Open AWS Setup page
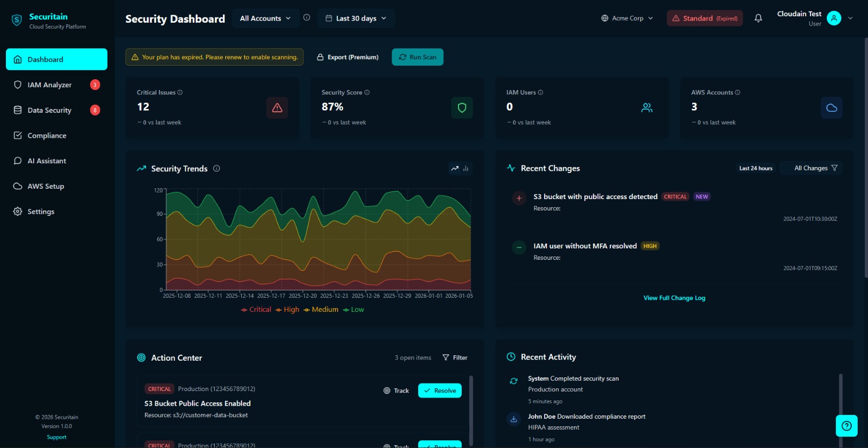The width and height of the screenshot is (868, 448). point(56,186)
